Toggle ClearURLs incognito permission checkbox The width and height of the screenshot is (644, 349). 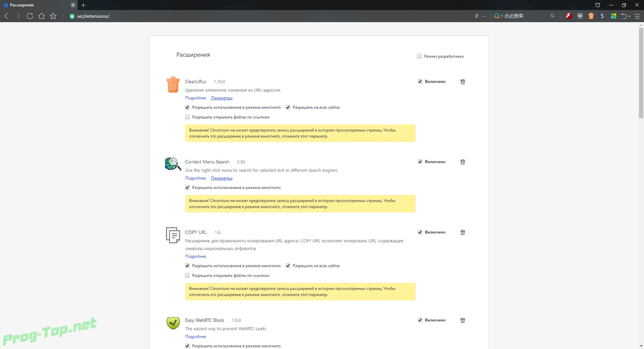click(187, 107)
